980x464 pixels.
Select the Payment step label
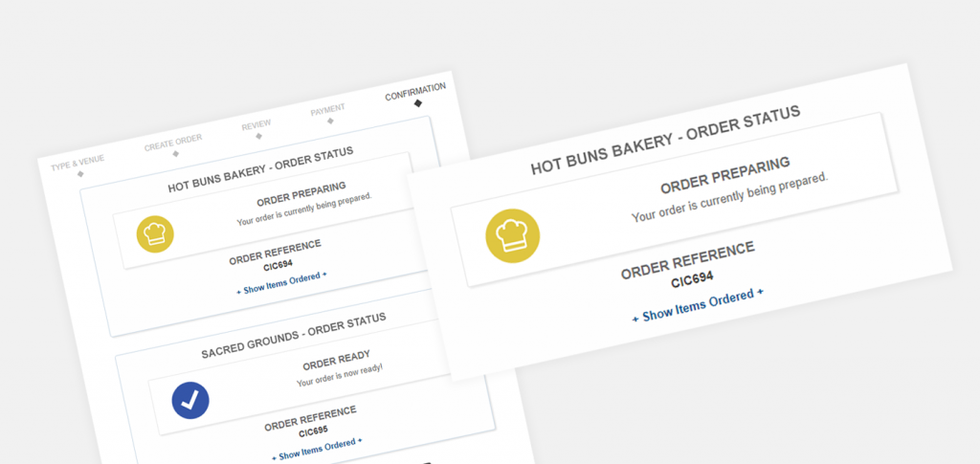[x=327, y=110]
